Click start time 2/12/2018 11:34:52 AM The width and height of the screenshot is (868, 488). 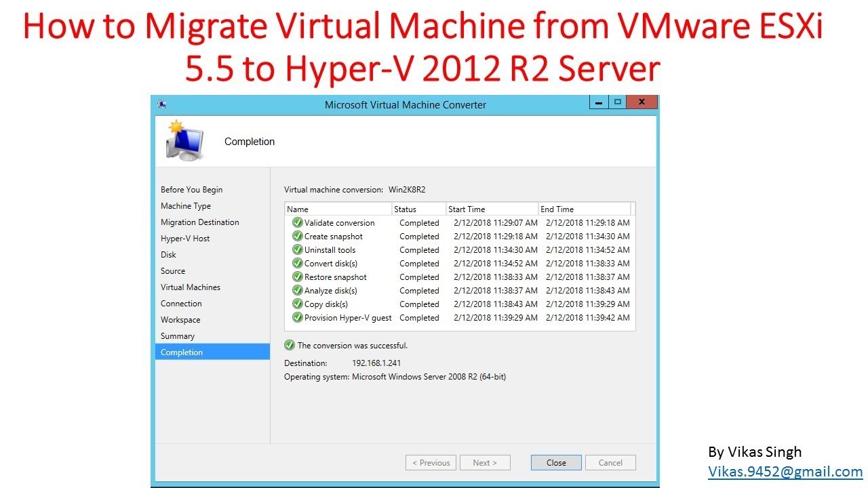click(x=496, y=264)
